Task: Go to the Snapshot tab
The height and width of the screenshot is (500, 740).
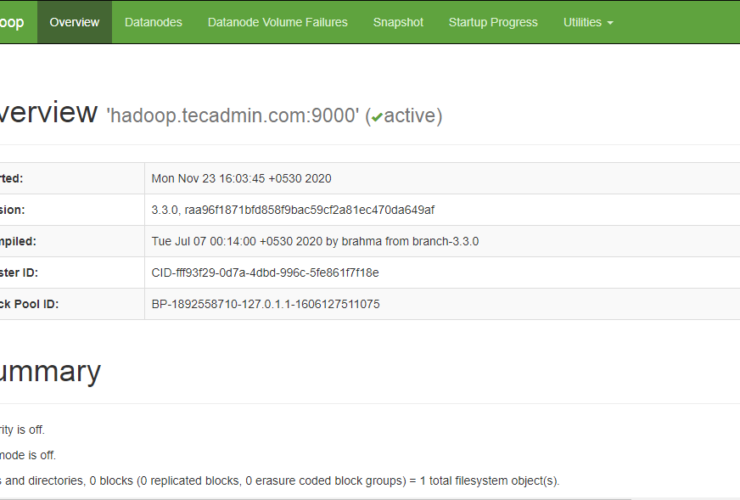Action: [398, 22]
